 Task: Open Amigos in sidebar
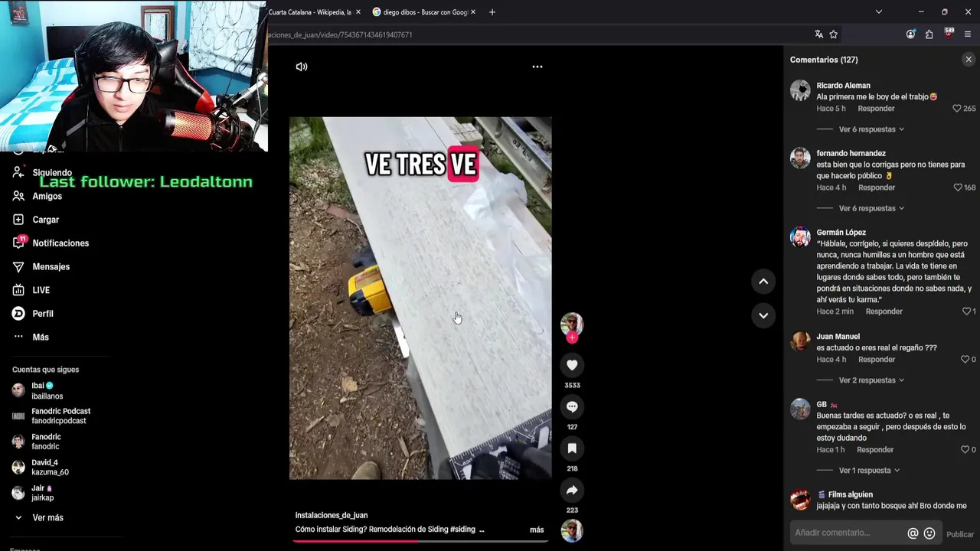(47, 197)
